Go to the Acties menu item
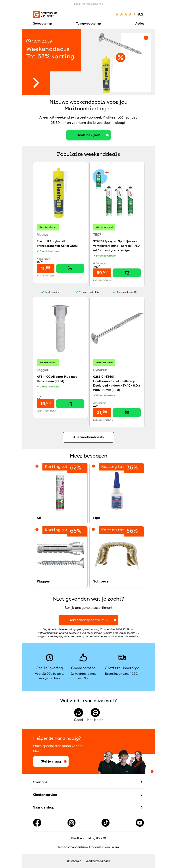The width and height of the screenshot is (177, 868). pyautogui.click(x=140, y=24)
